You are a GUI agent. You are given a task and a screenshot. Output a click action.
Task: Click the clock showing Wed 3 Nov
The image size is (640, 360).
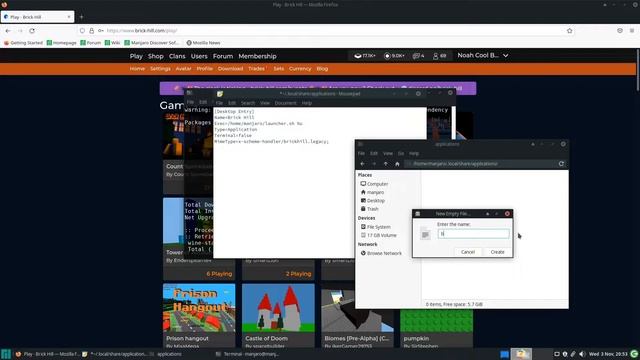[x=608, y=354]
